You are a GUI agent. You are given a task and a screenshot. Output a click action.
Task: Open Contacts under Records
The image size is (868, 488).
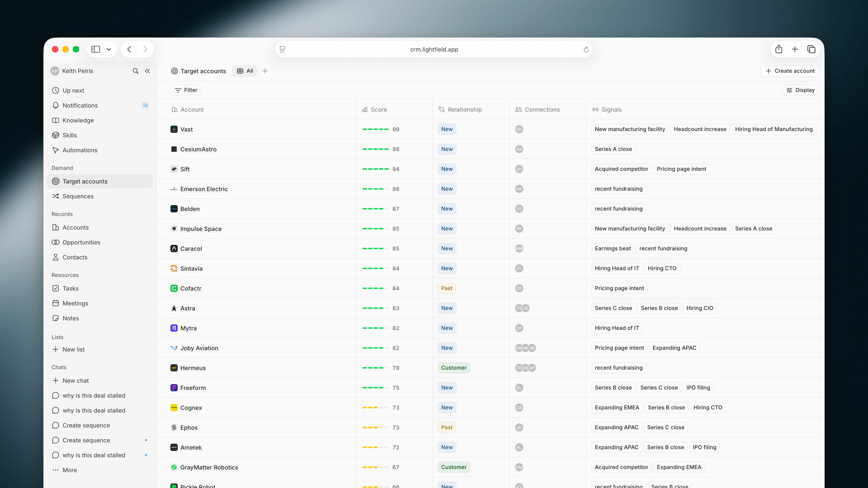[100, 257]
